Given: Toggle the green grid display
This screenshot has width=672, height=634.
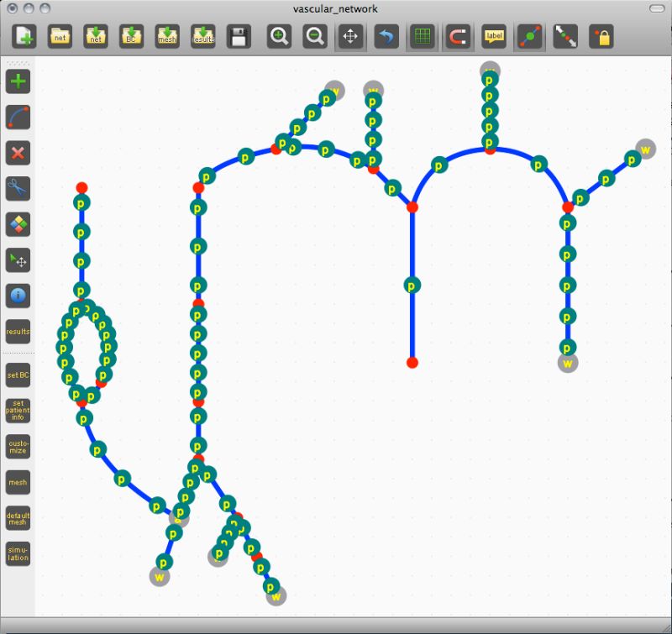Looking at the screenshot, I should click(423, 36).
